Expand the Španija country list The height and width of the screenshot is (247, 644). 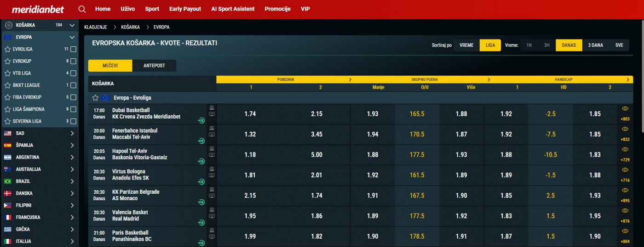[72, 145]
